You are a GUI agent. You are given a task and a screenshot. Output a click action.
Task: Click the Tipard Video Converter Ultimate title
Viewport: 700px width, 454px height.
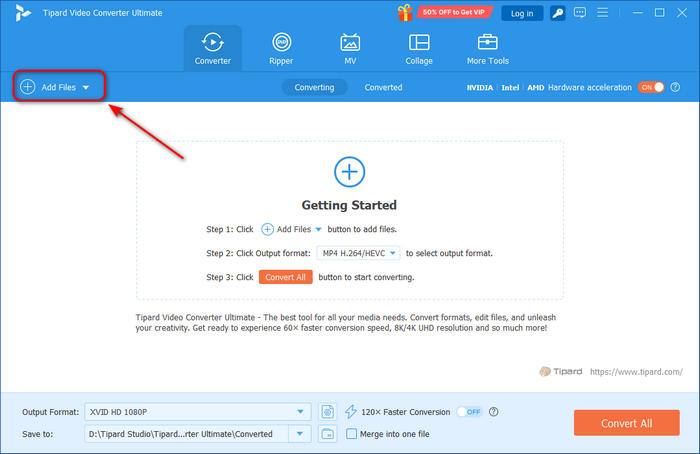pos(103,13)
